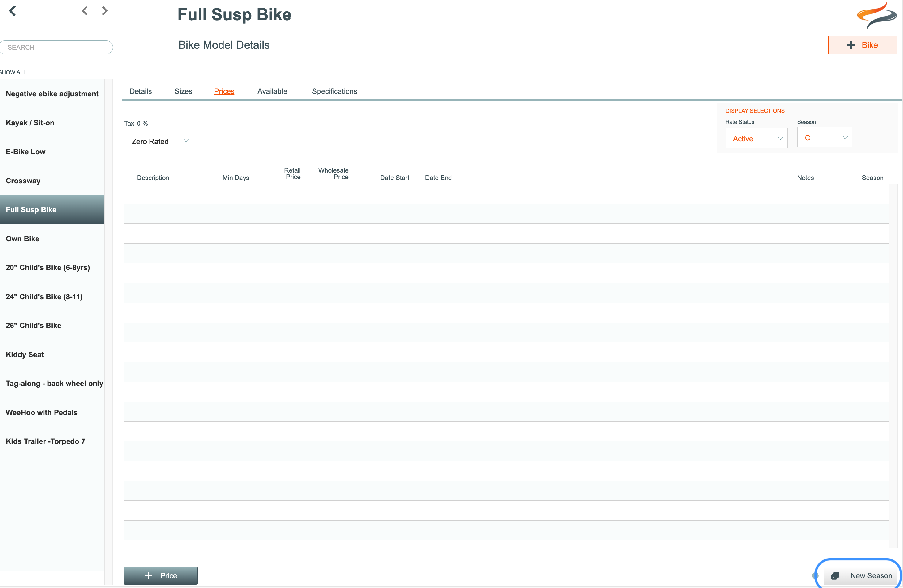Click the Date Start column header
903x588 pixels.
point(394,178)
